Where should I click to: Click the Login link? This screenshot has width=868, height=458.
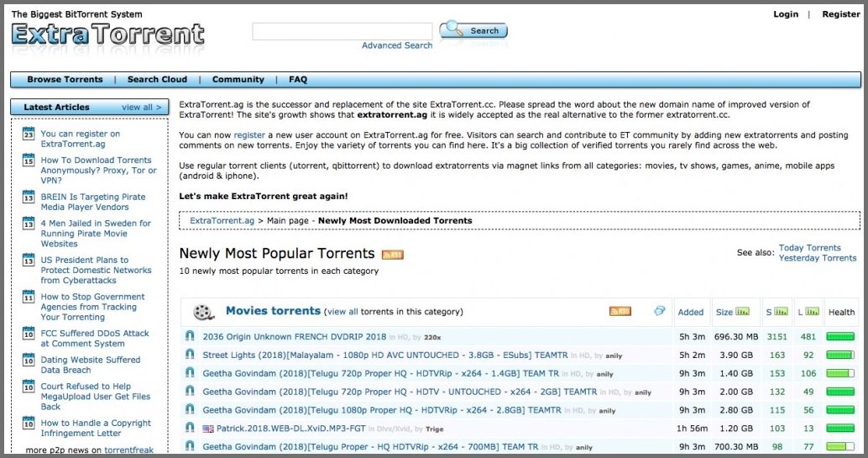coord(786,14)
